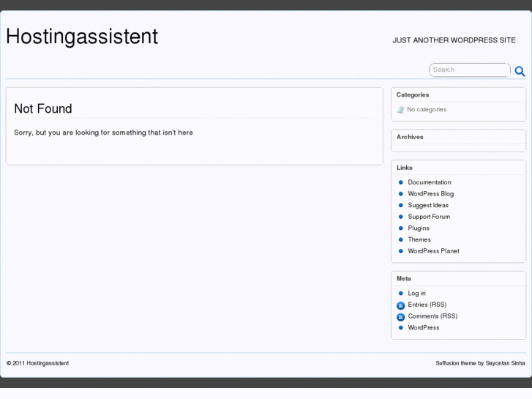Open the Sayontan Sinha footer link
Image resolution: width=532 pixels, height=399 pixels.
click(506, 363)
